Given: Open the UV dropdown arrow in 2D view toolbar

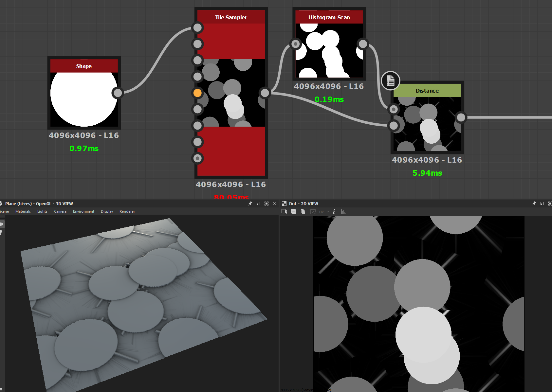Looking at the screenshot, I should point(327,212).
